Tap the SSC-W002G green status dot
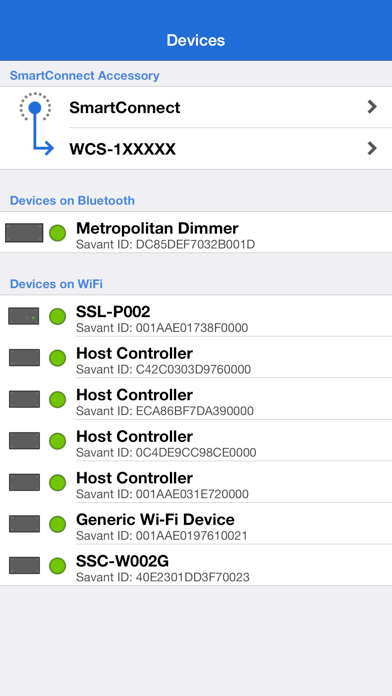 [57, 566]
